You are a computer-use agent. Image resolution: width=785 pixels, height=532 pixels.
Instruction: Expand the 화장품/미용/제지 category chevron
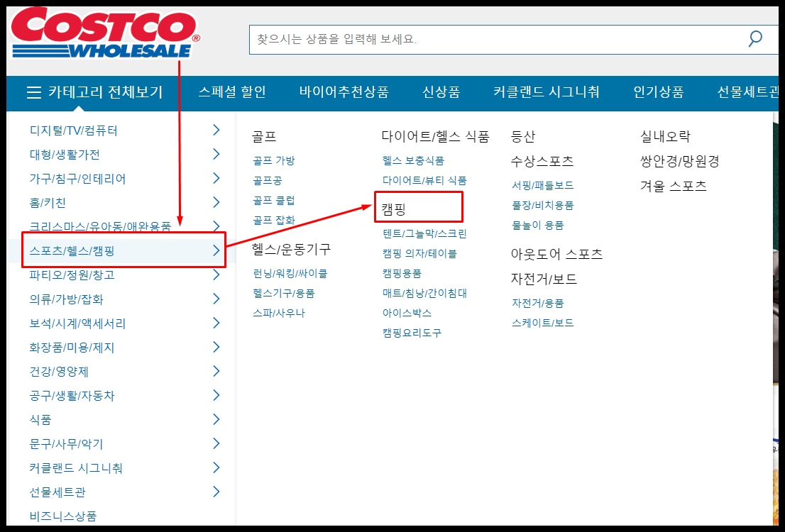[x=216, y=347]
